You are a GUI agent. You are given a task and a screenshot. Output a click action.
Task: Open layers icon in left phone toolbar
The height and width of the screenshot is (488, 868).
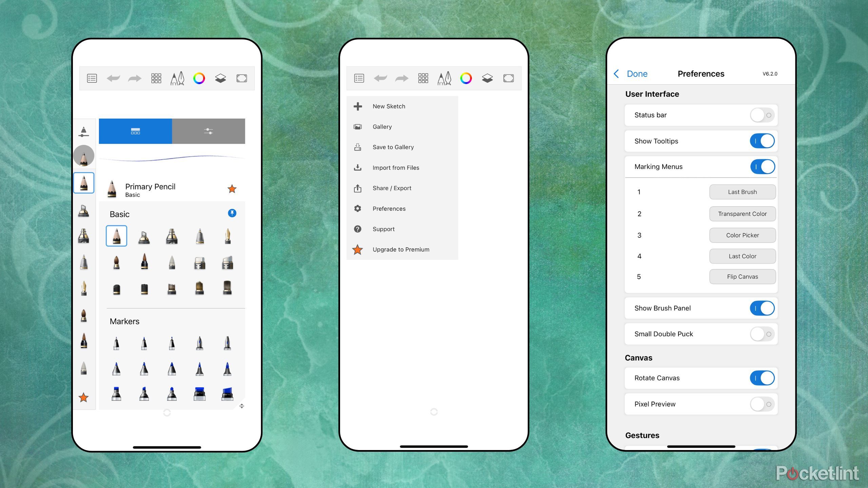220,78
